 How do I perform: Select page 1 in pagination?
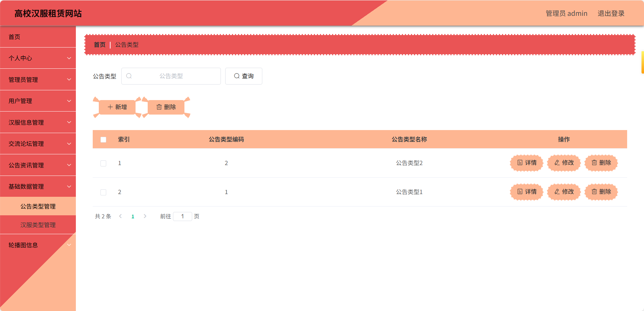pos(133,216)
